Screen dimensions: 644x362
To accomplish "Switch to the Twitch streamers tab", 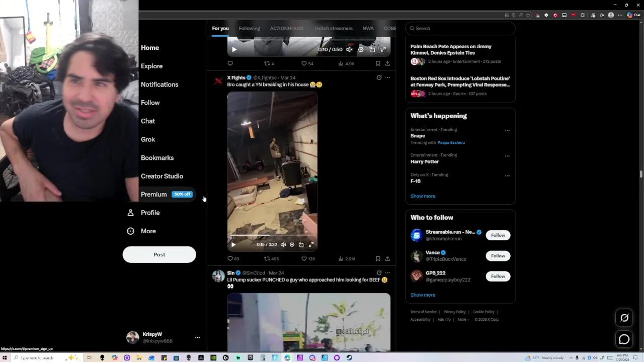I will coord(334,29).
